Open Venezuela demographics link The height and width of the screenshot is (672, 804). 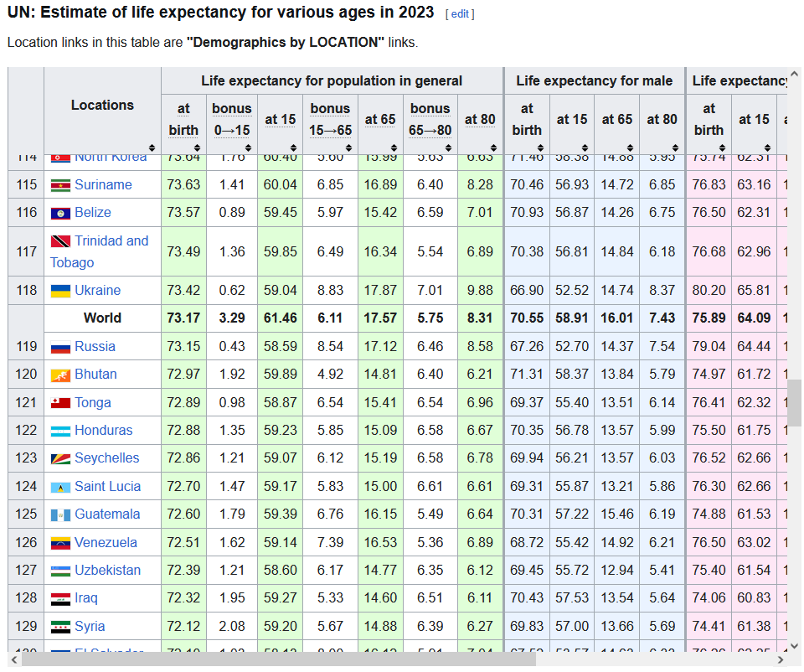[106, 542]
